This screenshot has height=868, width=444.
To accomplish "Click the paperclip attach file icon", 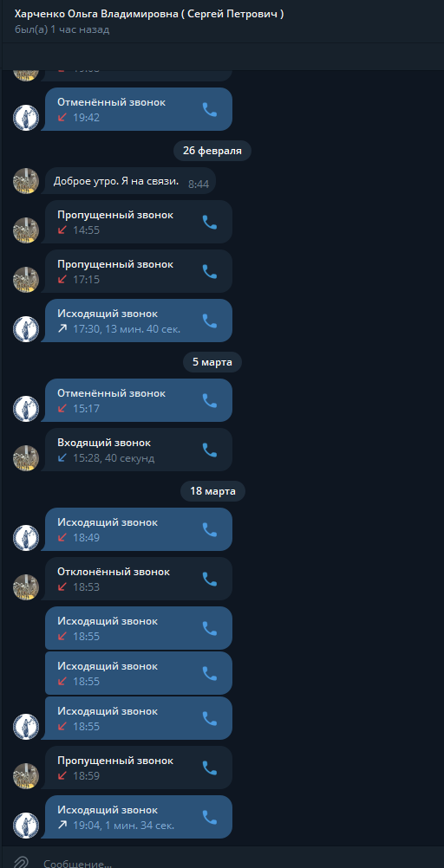I will pos(21,863).
